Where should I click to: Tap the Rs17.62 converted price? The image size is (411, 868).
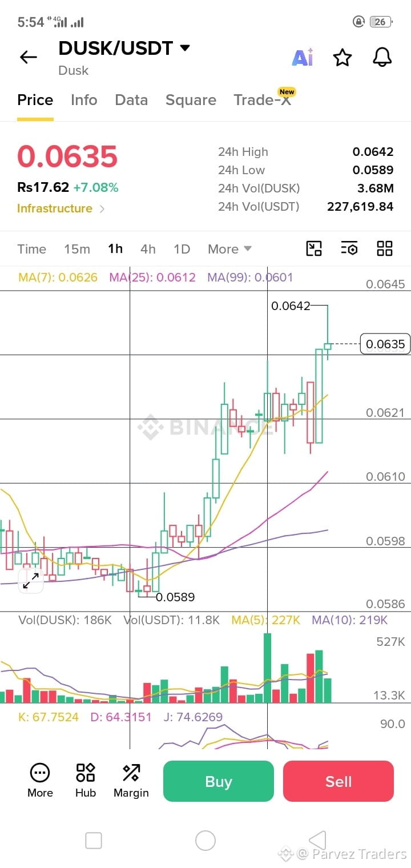pos(43,187)
